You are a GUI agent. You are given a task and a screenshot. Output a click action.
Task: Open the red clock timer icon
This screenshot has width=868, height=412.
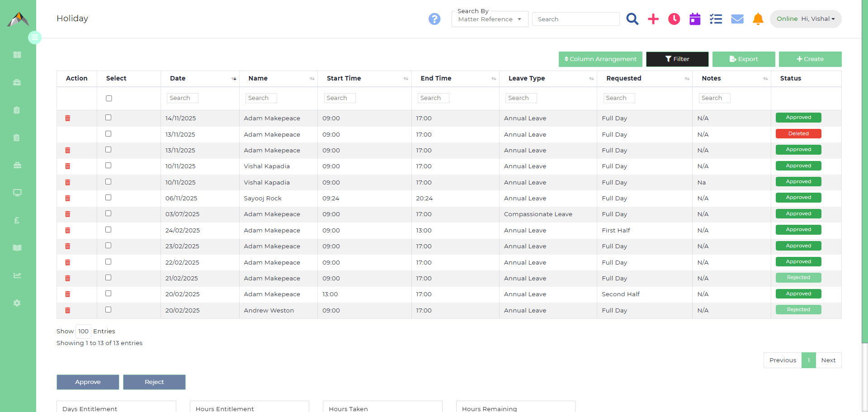pos(674,19)
